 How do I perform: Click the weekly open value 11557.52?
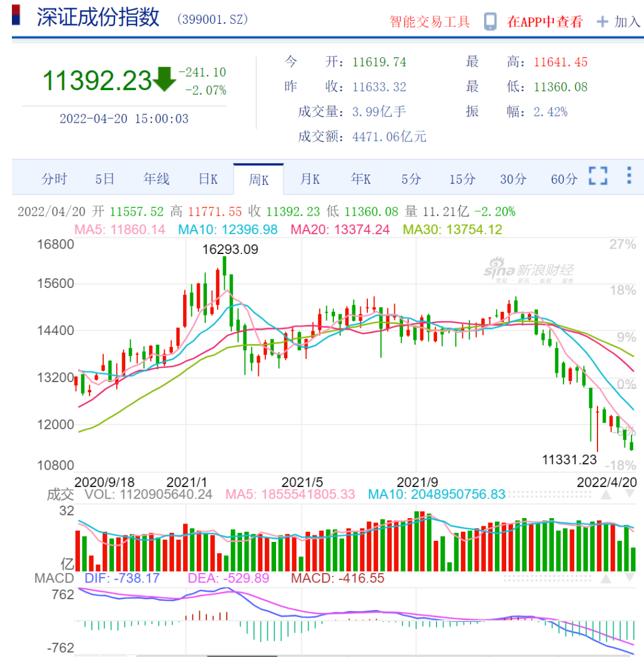coord(137,212)
